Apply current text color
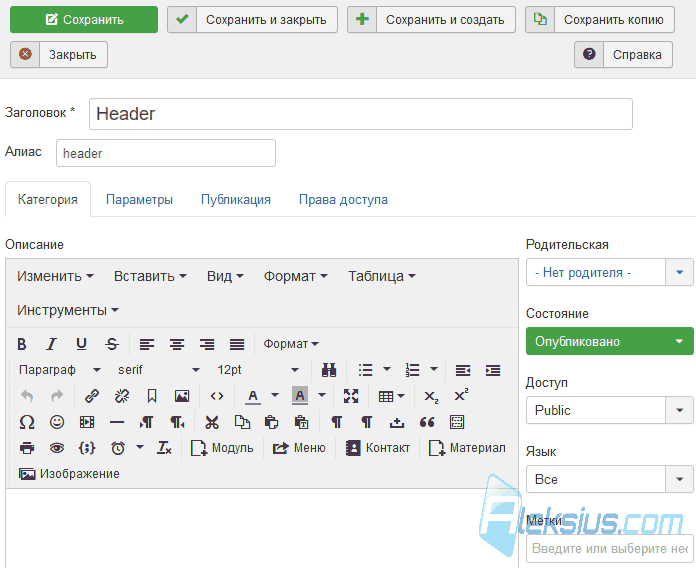Screen dimensions: 696x568 click(253, 396)
